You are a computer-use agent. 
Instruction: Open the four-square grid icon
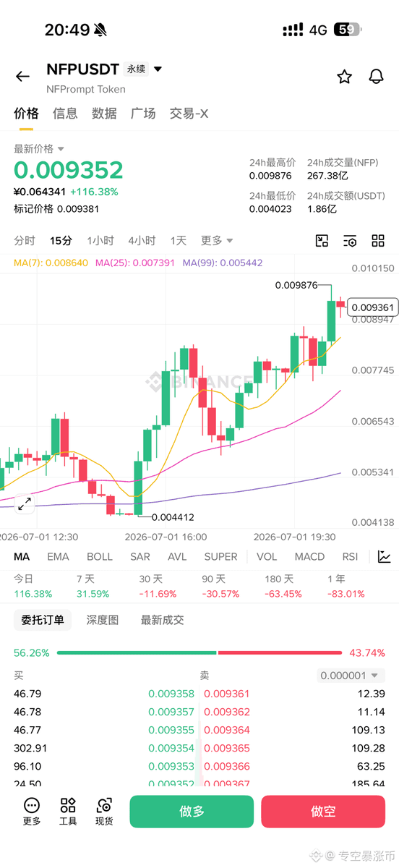(x=378, y=241)
